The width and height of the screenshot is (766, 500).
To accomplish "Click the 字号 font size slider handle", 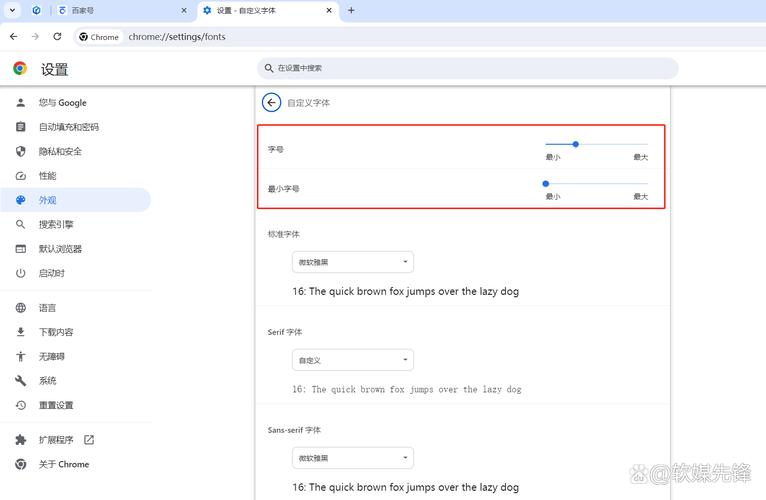I will [x=576, y=144].
